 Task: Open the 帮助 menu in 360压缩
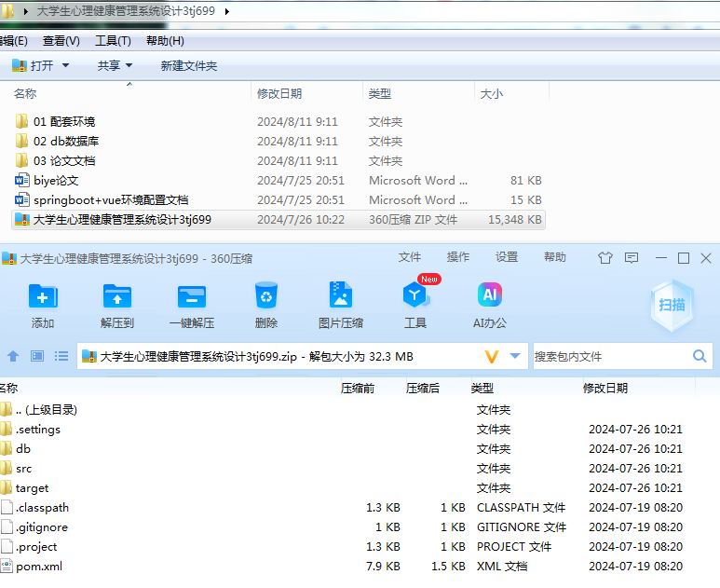[555, 257]
